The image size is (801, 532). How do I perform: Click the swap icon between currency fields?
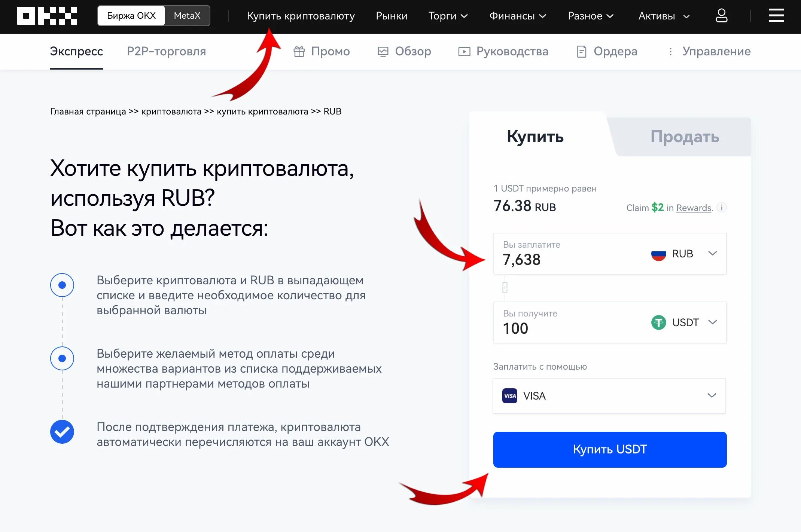pos(505,288)
